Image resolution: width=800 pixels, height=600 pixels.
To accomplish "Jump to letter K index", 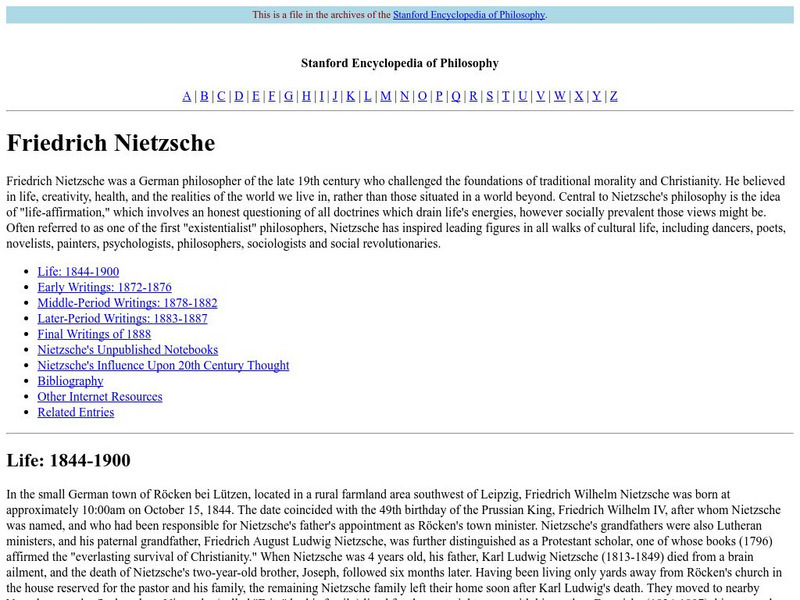I will tap(351, 96).
